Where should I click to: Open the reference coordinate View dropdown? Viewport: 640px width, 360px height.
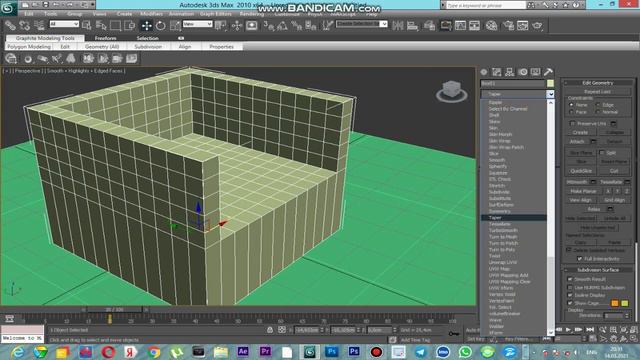[x=198, y=24]
